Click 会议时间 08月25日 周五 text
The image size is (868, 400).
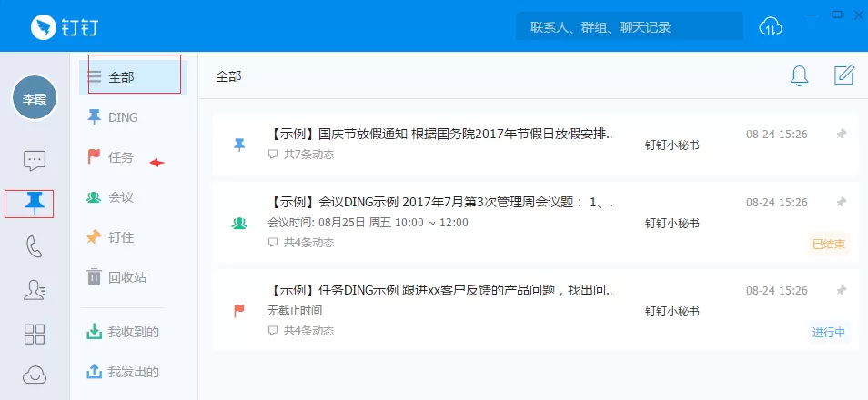[x=368, y=223]
